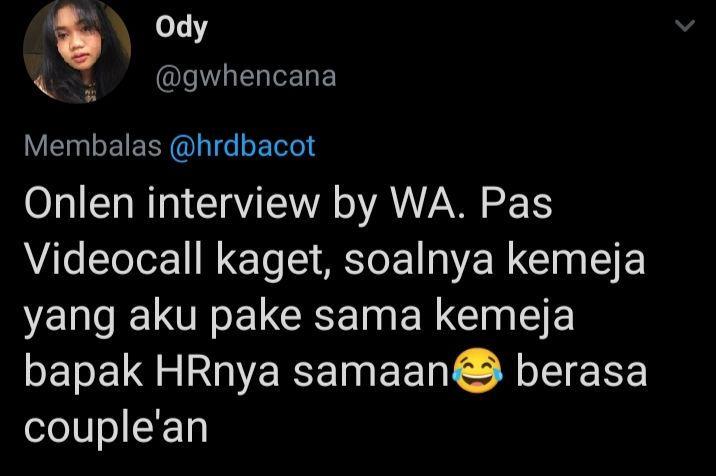This screenshot has height=476, width=716.
Task: Open the tweet options chevron menu
Action: point(684,25)
